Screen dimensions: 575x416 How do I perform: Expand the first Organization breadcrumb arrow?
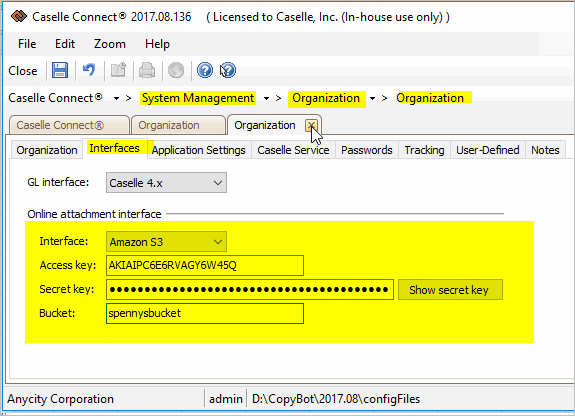pyautogui.click(x=372, y=98)
